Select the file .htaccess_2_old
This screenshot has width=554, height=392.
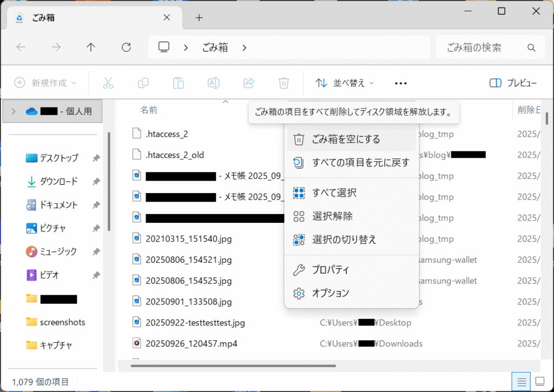pos(175,155)
